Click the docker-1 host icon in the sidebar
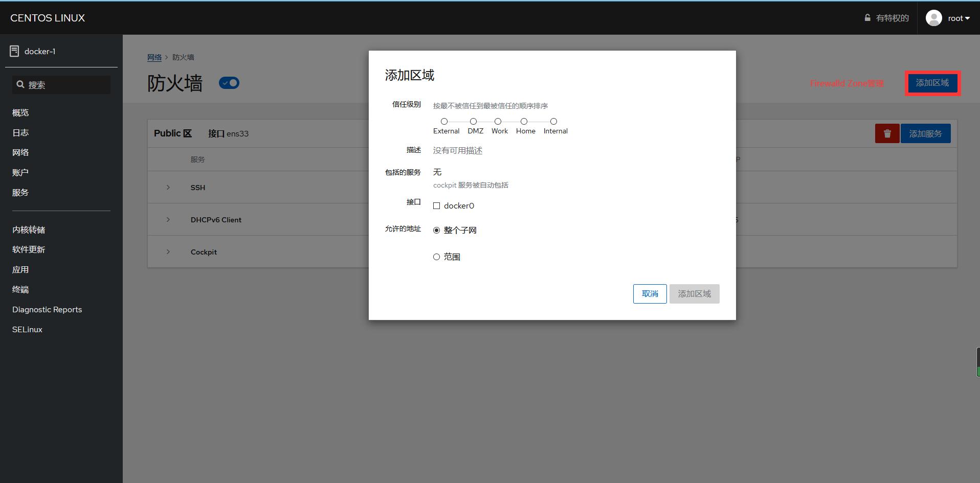 tap(13, 51)
